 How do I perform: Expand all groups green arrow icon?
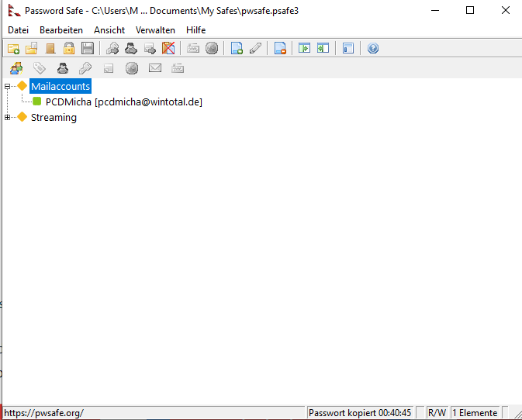(304, 49)
